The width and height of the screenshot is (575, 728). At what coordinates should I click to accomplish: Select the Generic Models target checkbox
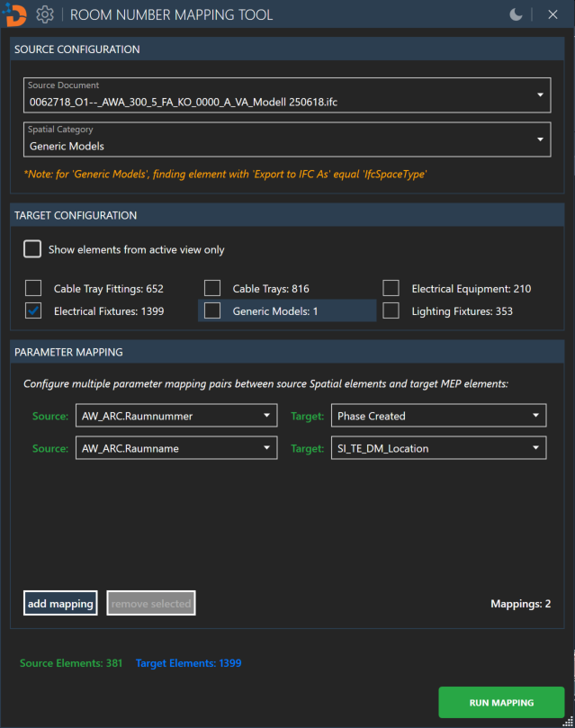(212, 310)
